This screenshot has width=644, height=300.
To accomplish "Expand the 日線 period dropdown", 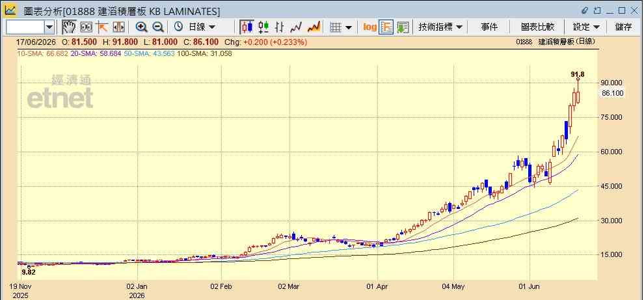I will (x=196, y=27).
